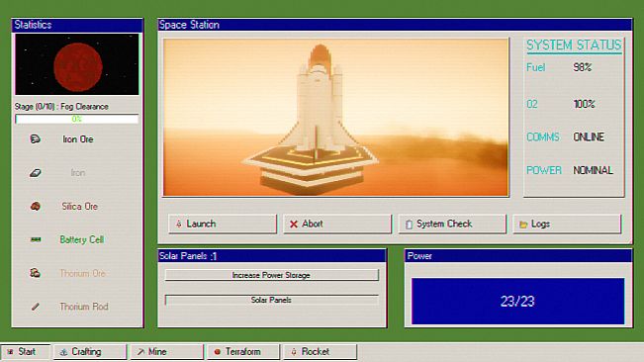Screen dimensions: 644x362
Task: Click the Statistics window title bar
Action: tap(77, 25)
